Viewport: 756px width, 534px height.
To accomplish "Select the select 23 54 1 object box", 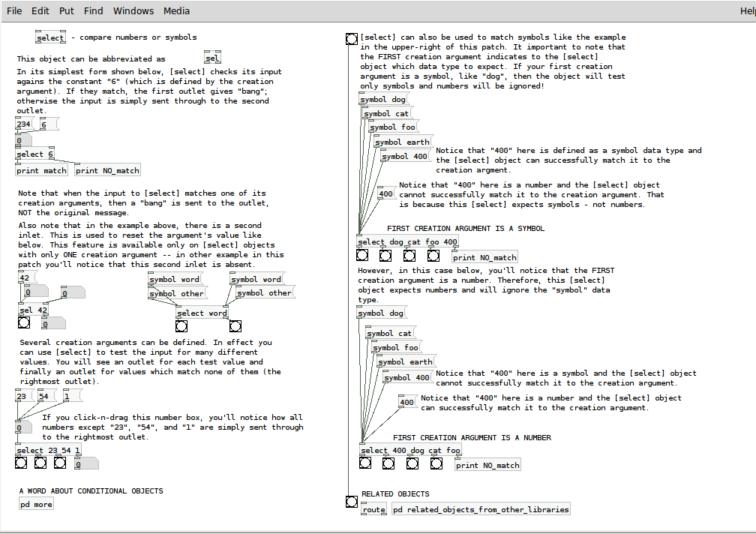I will click(x=48, y=450).
